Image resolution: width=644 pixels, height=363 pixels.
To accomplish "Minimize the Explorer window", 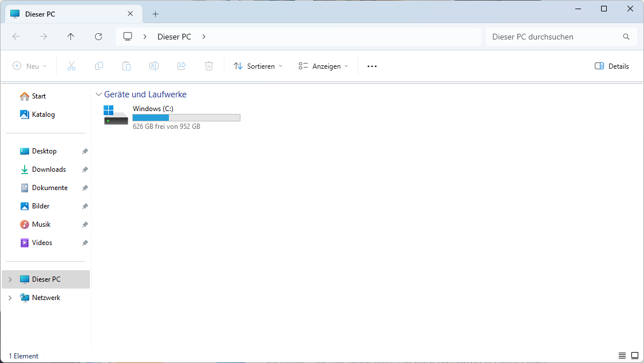I will (x=578, y=9).
